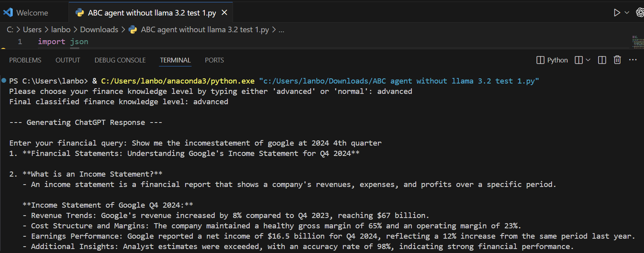The image size is (644, 253).
Task: Open the PROBLEMS panel tab
Action: click(25, 60)
